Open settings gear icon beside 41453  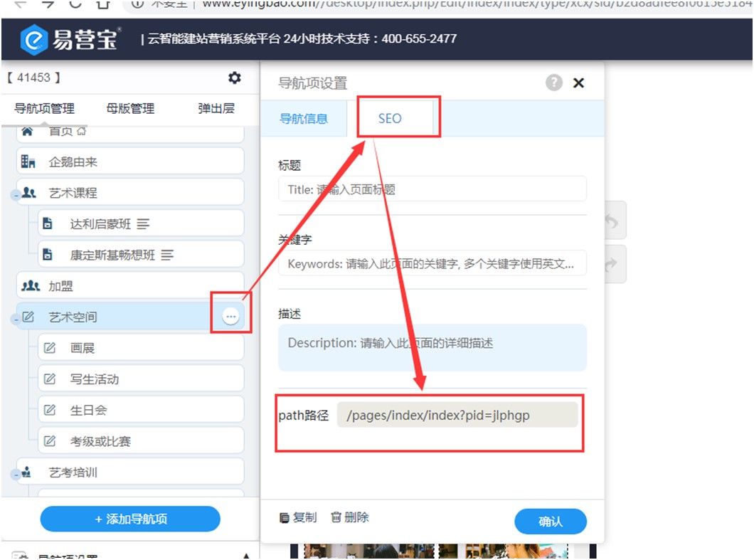coord(234,78)
